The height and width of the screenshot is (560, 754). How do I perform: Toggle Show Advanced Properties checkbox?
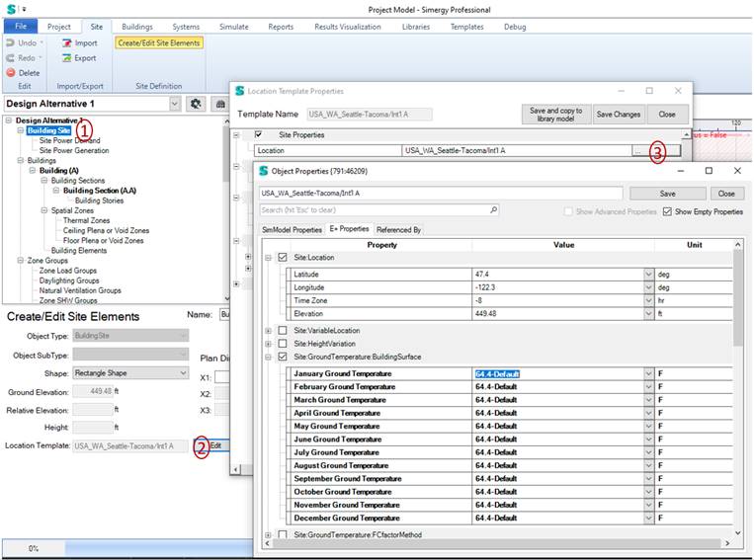click(568, 211)
